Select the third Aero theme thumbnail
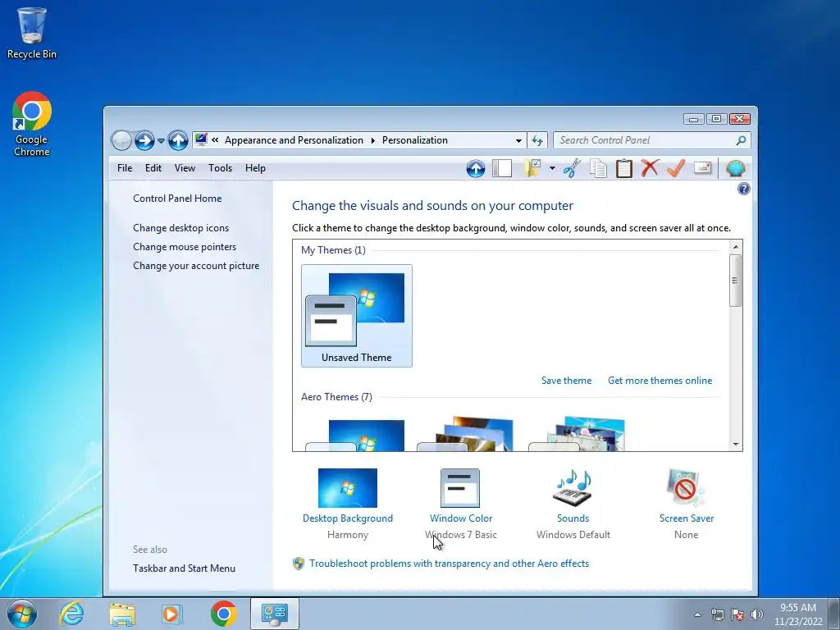The width and height of the screenshot is (840, 630). (x=577, y=435)
